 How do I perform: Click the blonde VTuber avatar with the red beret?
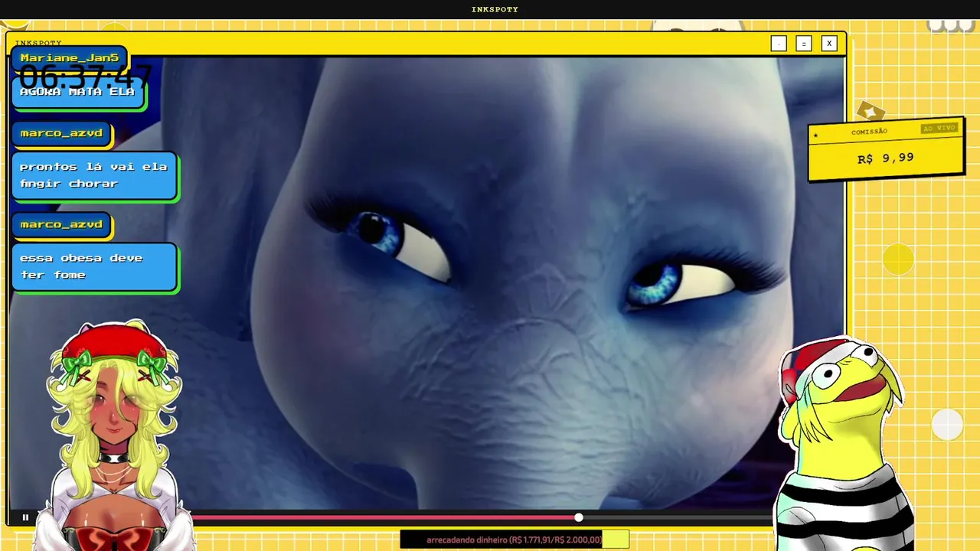coord(115,435)
